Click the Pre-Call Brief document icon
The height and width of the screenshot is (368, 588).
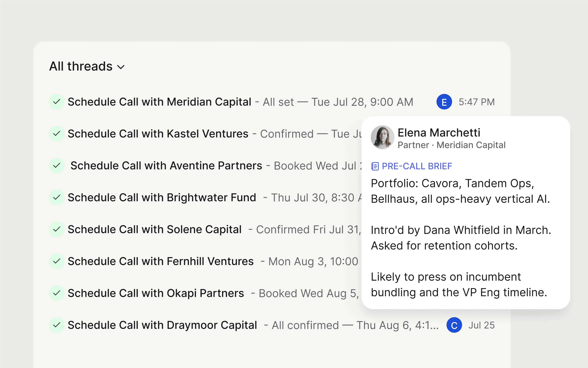tap(375, 166)
